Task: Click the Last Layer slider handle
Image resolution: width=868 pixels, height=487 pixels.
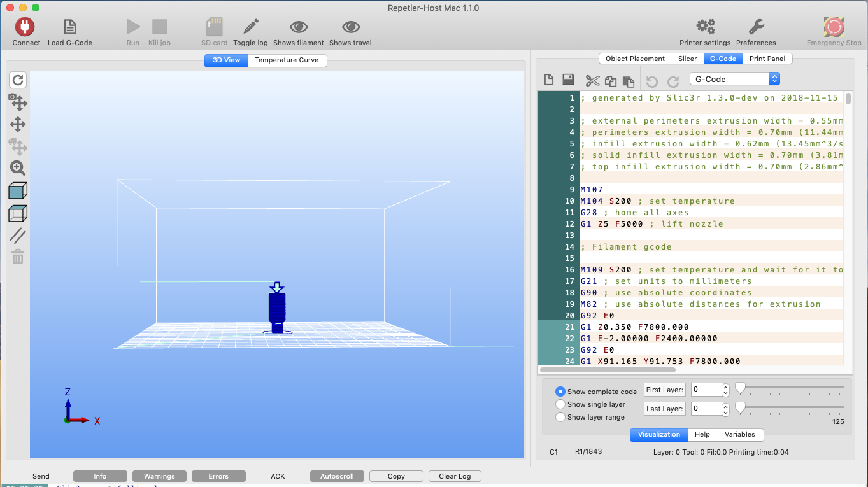Action: tap(740, 407)
